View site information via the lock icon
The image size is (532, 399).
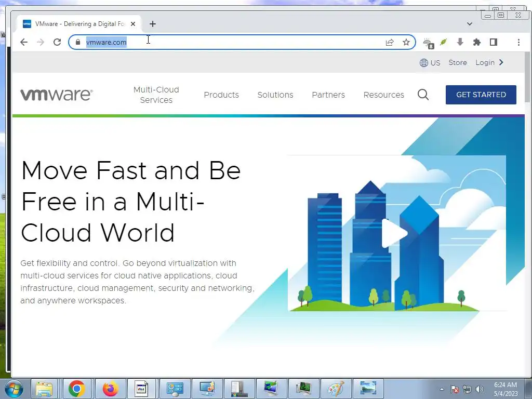(x=78, y=42)
